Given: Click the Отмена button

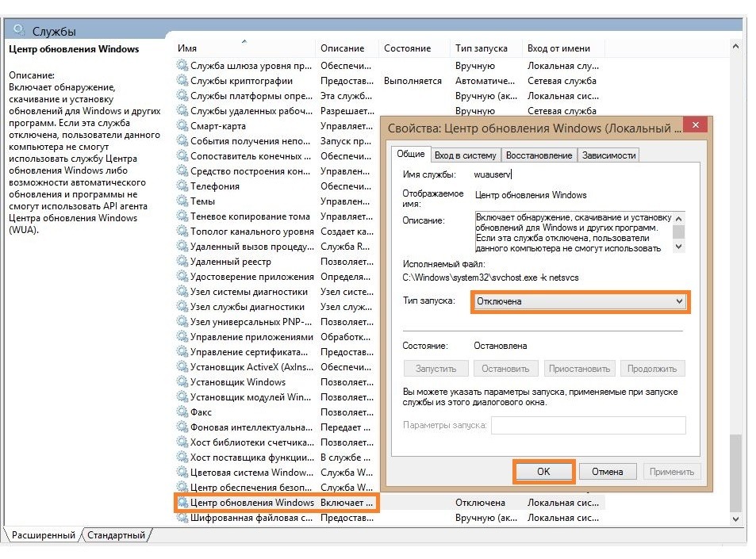Looking at the screenshot, I should click(607, 472).
